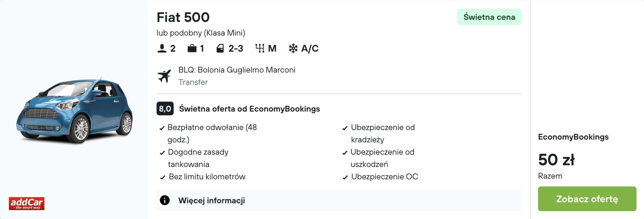644x219 pixels.
Task: Click the checkmark beside Bez limitu kilometrów
Action: click(163, 177)
